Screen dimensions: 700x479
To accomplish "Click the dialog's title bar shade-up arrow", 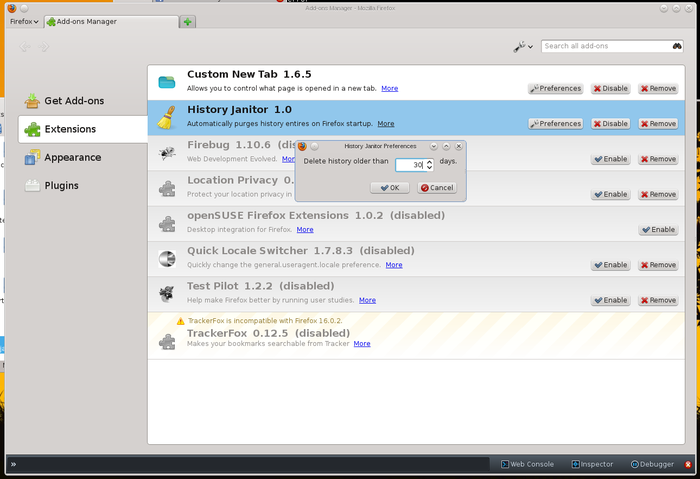I will pyautogui.click(x=446, y=146).
